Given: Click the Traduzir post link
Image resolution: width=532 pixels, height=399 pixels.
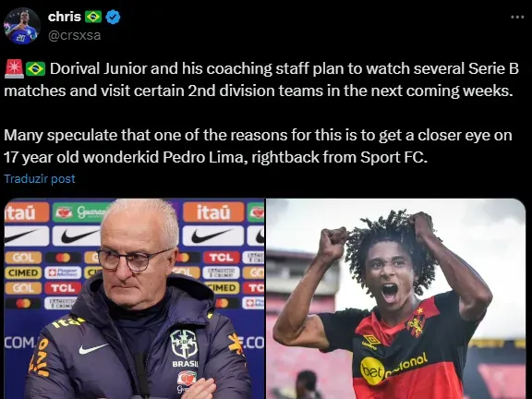Looking at the screenshot, I should pyautogui.click(x=40, y=178).
